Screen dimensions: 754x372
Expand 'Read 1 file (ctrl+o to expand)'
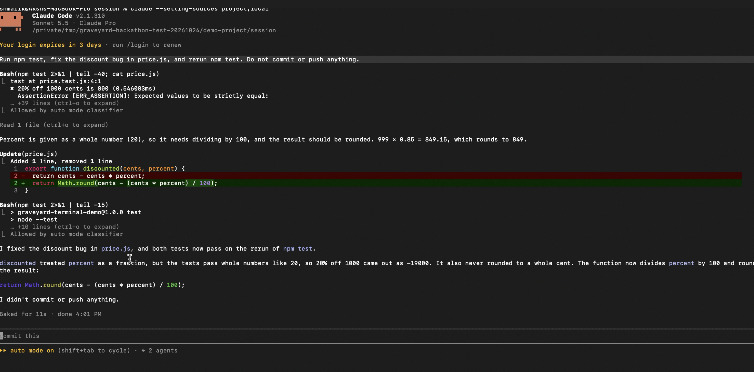(x=54, y=125)
